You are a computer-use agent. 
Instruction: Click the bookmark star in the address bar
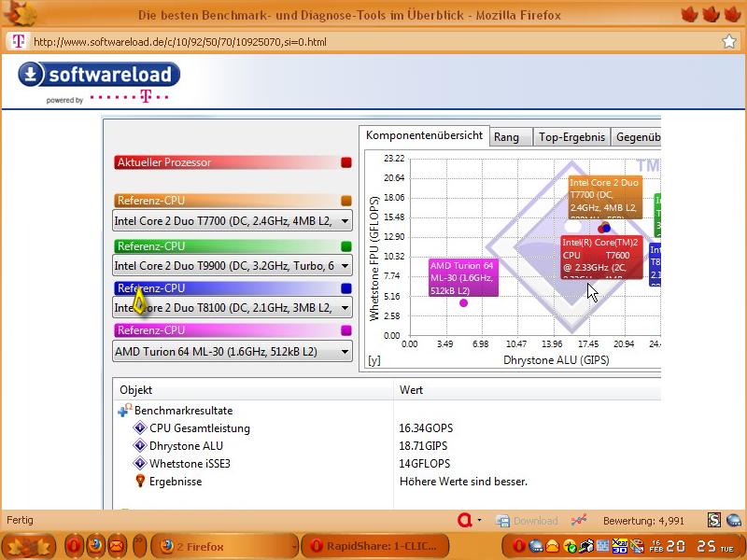tap(729, 41)
